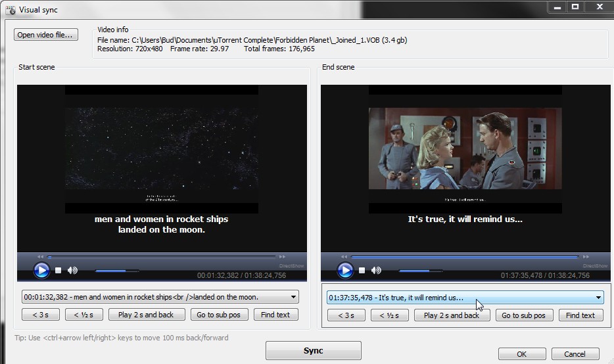Play the Start scene video
614x364 pixels.
[x=41, y=271]
